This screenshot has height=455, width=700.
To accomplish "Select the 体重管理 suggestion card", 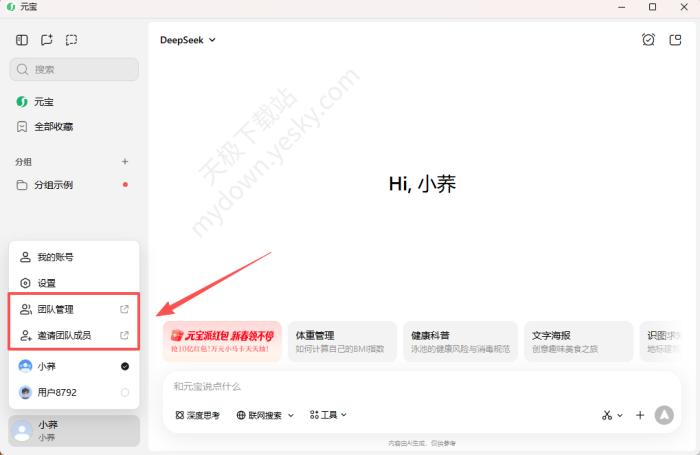I will tap(342, 341).
